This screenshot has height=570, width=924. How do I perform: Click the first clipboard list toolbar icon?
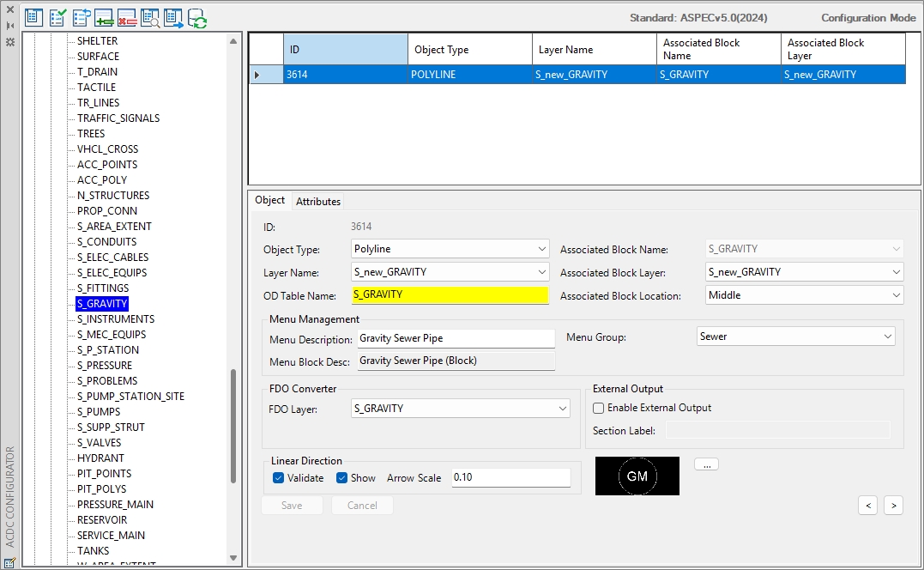pos(33,18)
